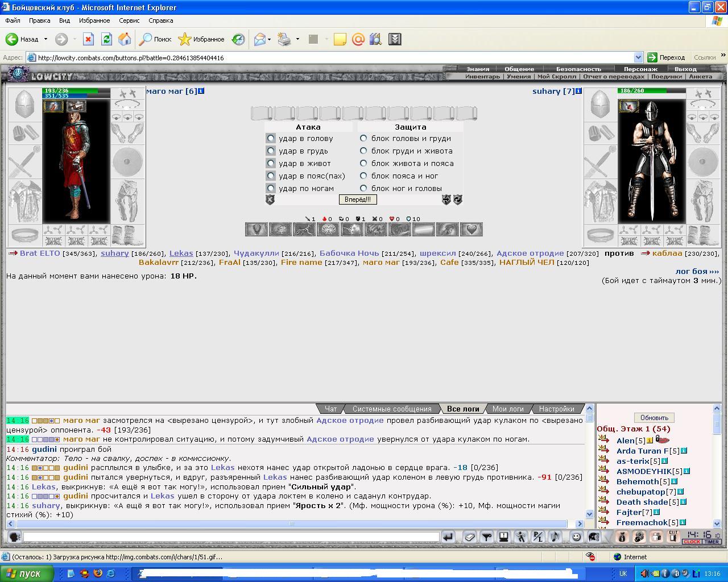728x582 pixels.
Task: Click the change opponent arrows shield icon
Action: 446,199
